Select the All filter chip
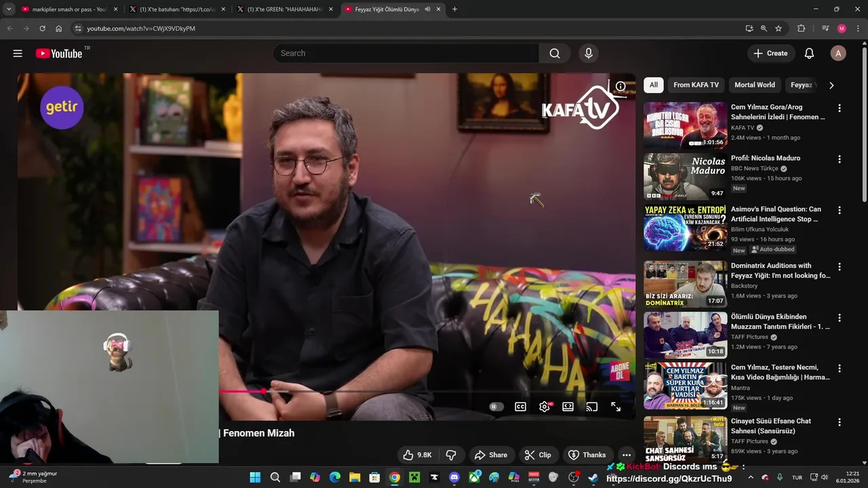868x488 pixels. coord(654,85)
